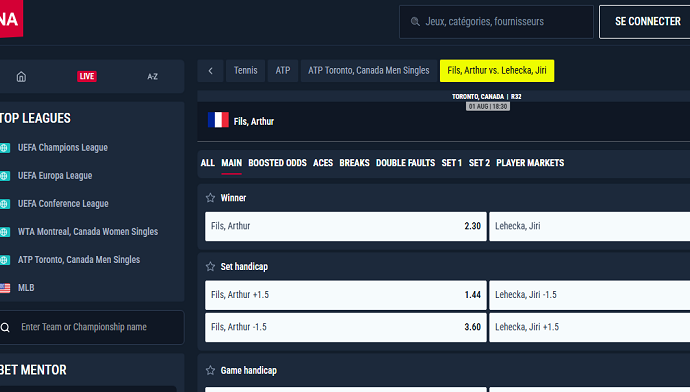Click the BET MENTOR heading
Screen dimensions: 690x392
pyautogui.click(x=33, y=370)
